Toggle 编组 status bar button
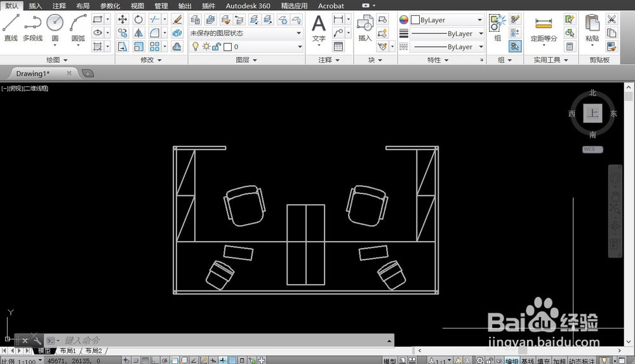This screenshot has width=635, height=364. pyautogui.click(x=511, y=361)
